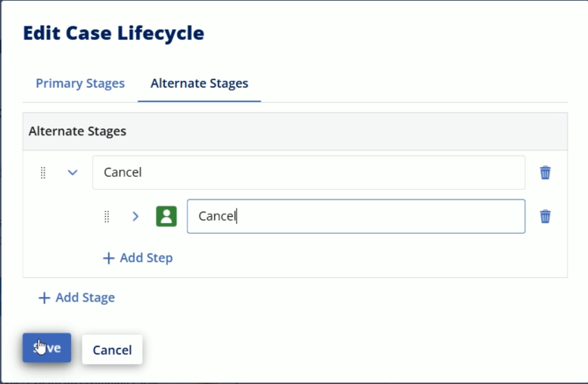Delete the Cancel stage with trash icon
The width and height of the screenshot is (588, 384).
(546, 172)
